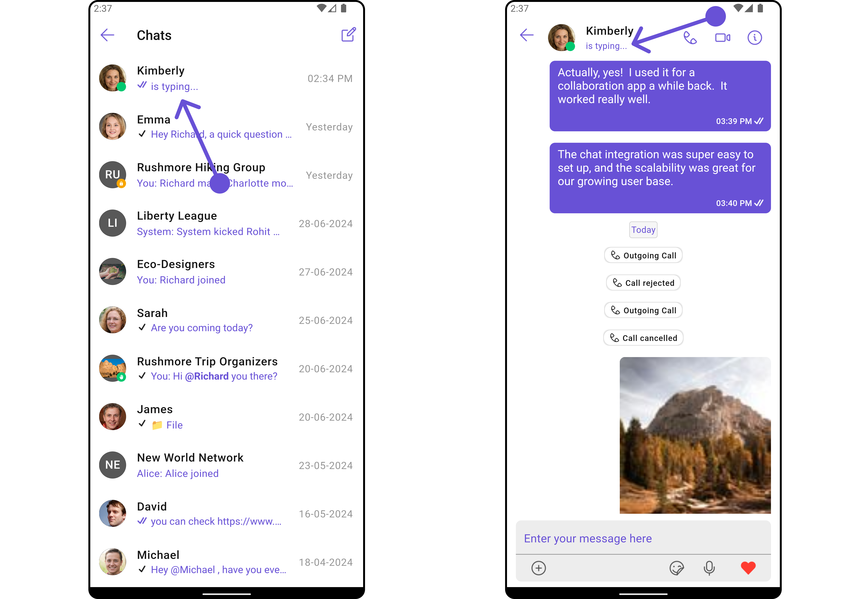
Task: Tap Kimberly's avatar in conversation header
Action: pos(561,37)
